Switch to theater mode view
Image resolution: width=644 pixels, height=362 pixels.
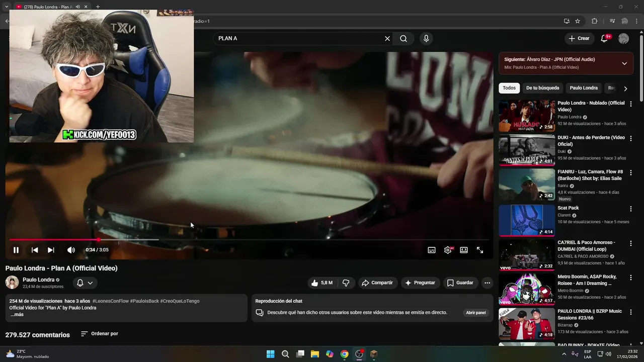click(464, 250)
